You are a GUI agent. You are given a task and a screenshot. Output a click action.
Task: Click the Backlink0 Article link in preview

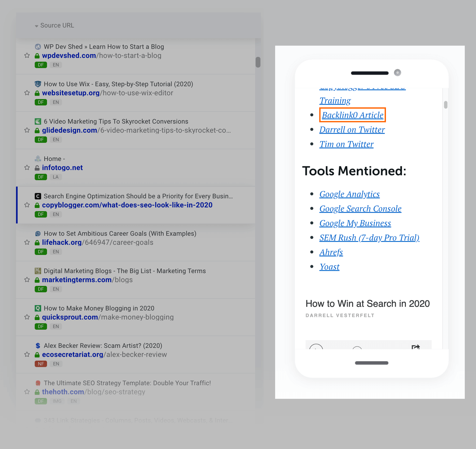pyautogui.click(x=353, y=115)
